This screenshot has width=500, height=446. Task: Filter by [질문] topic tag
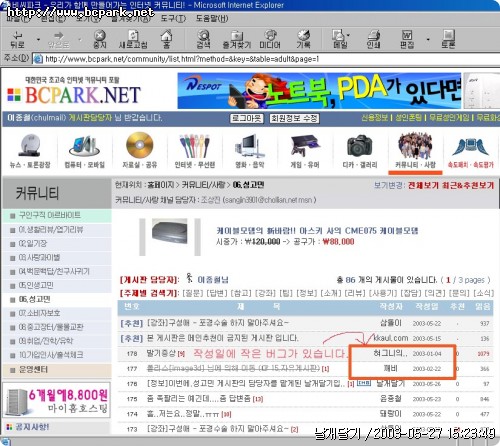pyautogui.click(x=193, y=293)
